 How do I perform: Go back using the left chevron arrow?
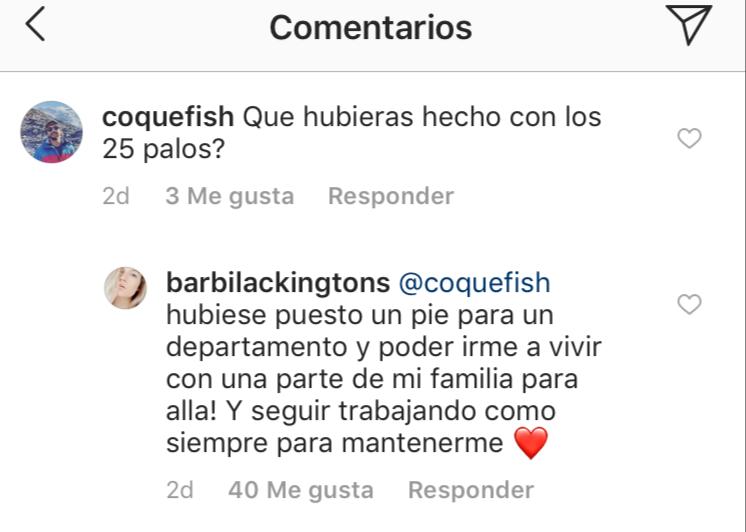(x=35, y=24)
